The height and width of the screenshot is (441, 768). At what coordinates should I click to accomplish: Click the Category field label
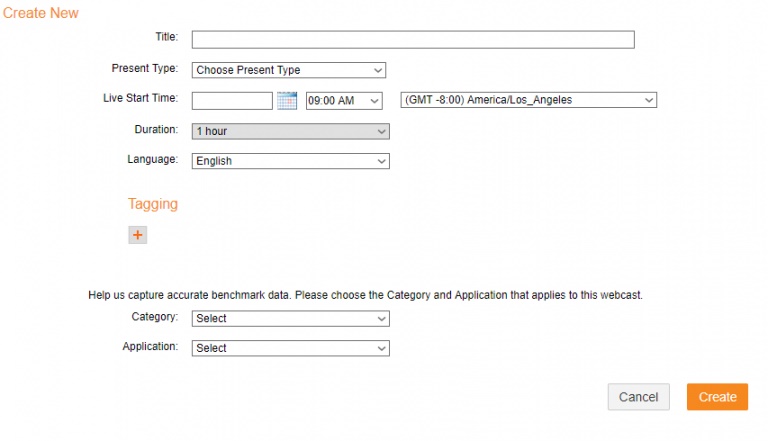155,317
